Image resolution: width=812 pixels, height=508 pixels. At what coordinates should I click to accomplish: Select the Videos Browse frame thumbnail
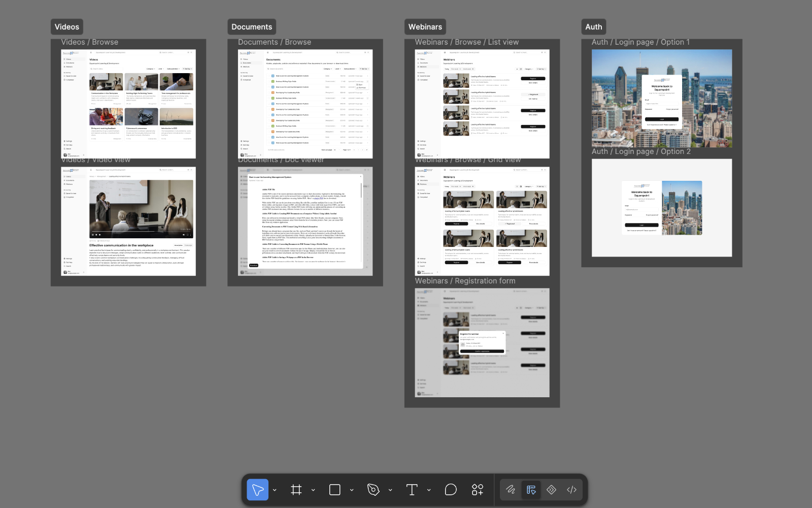coord(128,104)
